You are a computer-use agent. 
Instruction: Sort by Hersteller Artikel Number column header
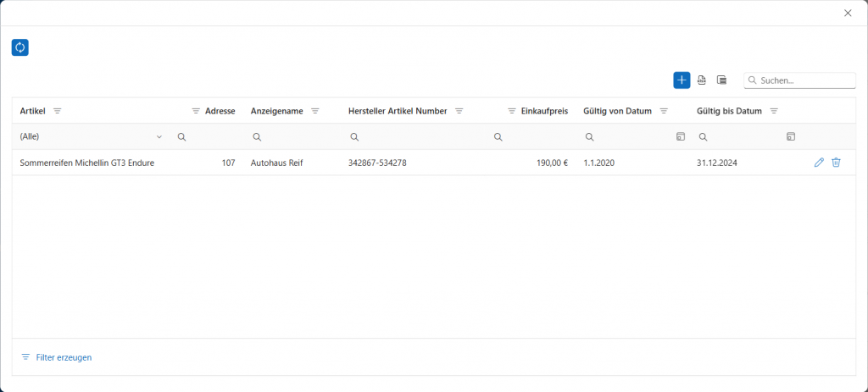click(397, 111)
